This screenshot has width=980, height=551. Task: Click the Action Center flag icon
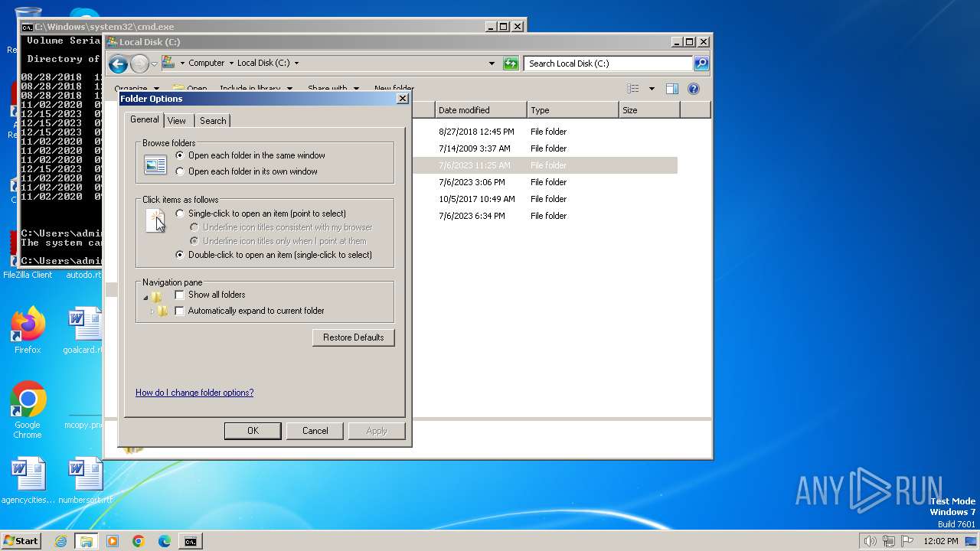906,541
